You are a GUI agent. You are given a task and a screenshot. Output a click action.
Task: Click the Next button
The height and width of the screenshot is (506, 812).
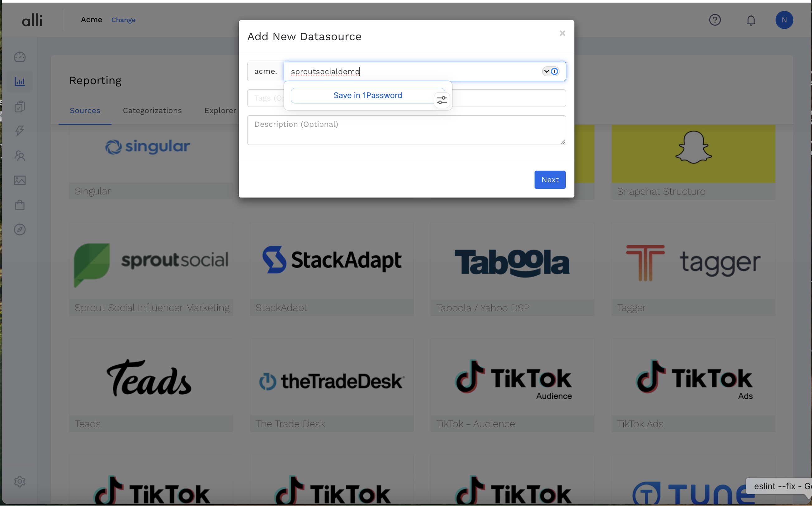pos(550,180)
